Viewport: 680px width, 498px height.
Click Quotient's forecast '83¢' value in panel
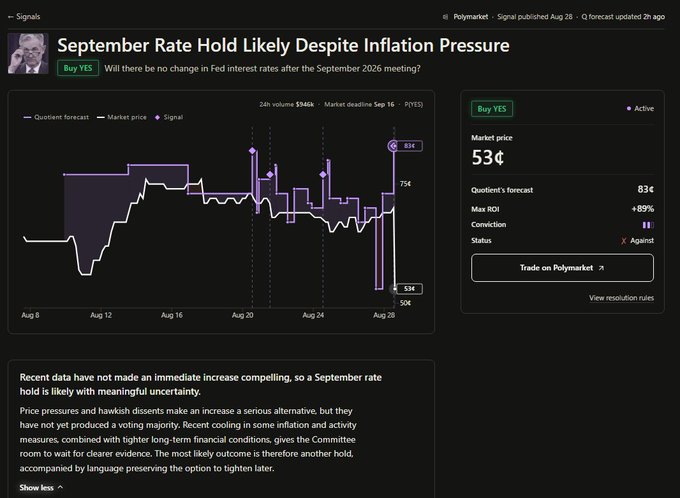tap(645, 189)
